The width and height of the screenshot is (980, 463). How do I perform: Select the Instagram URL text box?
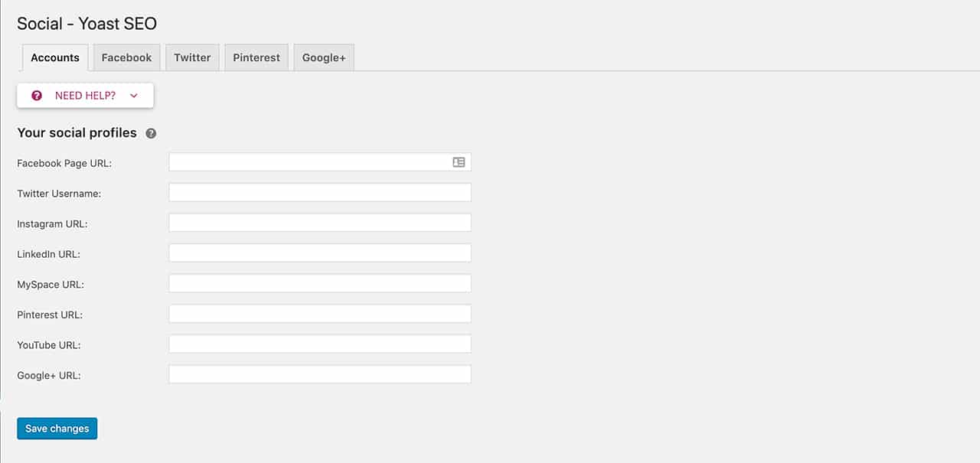pos(320,223)
